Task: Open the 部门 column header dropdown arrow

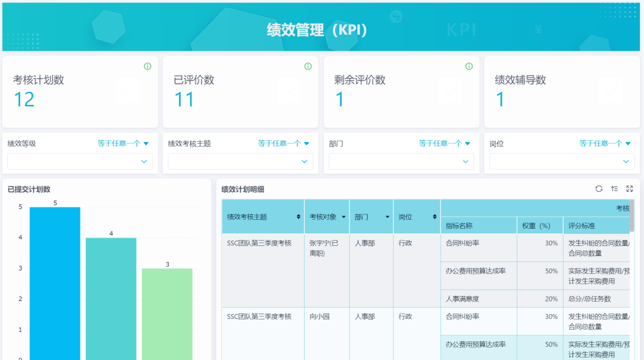Action: coord(388,217)
